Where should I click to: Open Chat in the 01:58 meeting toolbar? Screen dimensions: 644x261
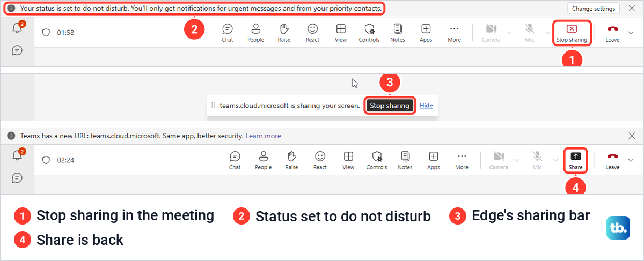pyautogui.click(x=228, y=32)
